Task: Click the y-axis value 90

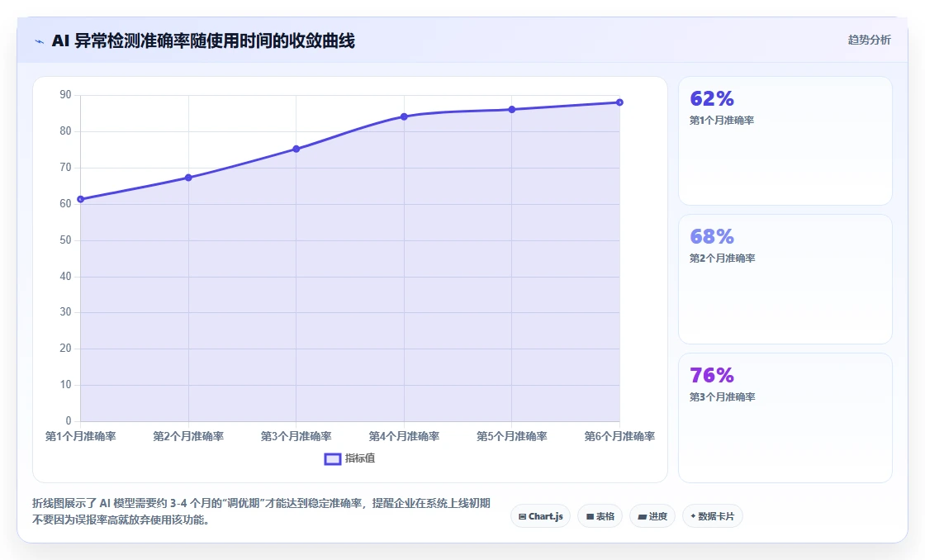Action: click(65, 95)
